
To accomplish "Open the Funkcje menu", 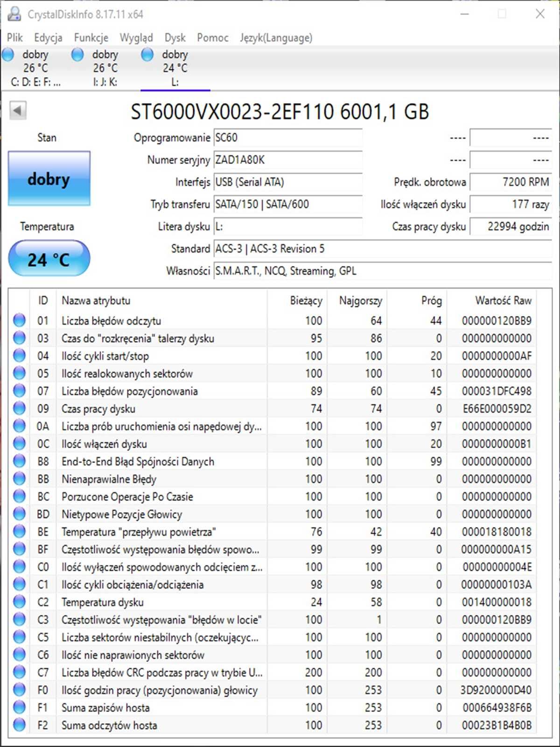I will point(91,37).
